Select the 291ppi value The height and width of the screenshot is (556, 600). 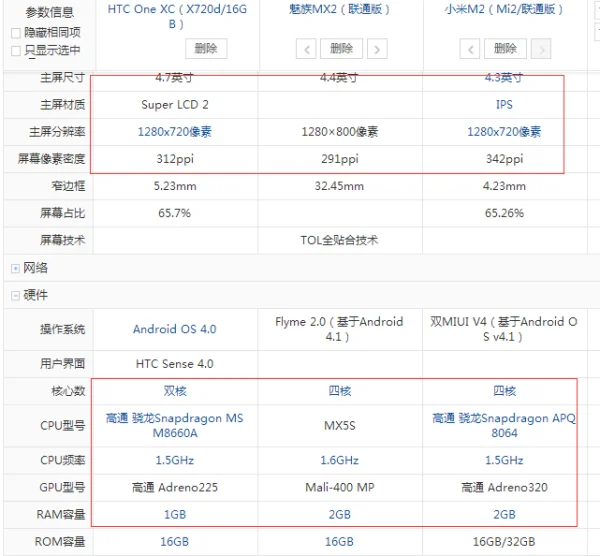pos(340,159)
